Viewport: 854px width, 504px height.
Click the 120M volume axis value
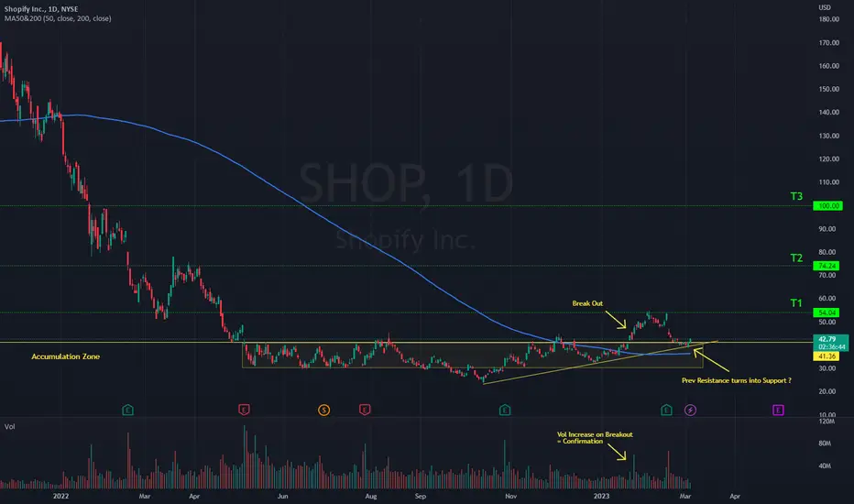(x=827, y=422)
